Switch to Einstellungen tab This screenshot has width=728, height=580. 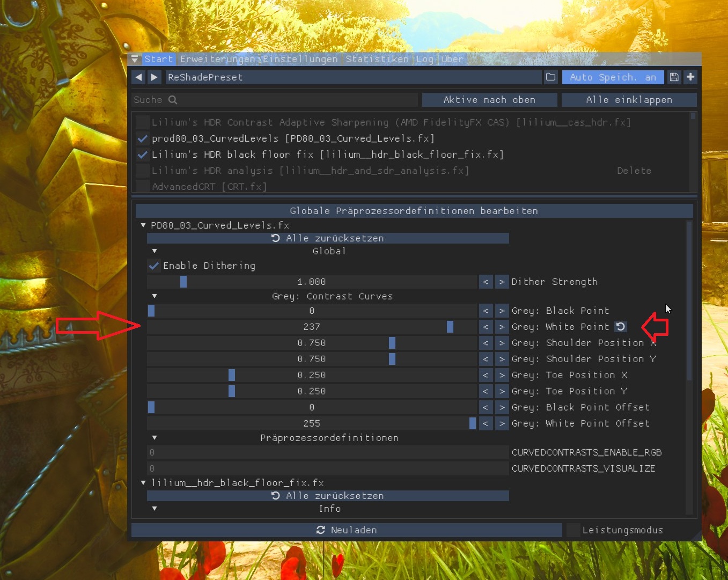(300, 59)
